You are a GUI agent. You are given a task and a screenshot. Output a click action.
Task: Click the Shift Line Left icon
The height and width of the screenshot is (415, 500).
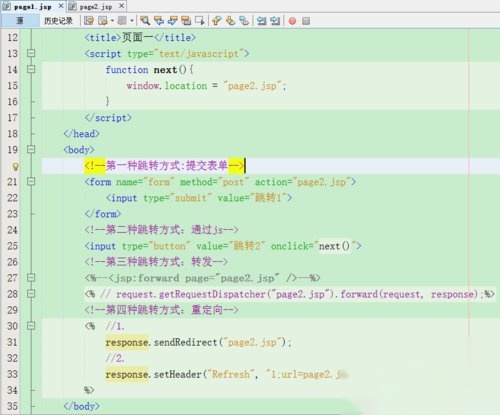coord(261,21)
